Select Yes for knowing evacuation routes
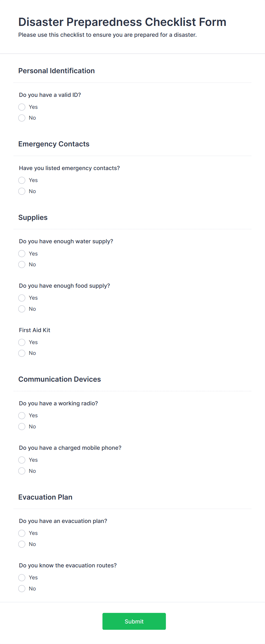This screenshot has width=265, height=644. (22, 578)
